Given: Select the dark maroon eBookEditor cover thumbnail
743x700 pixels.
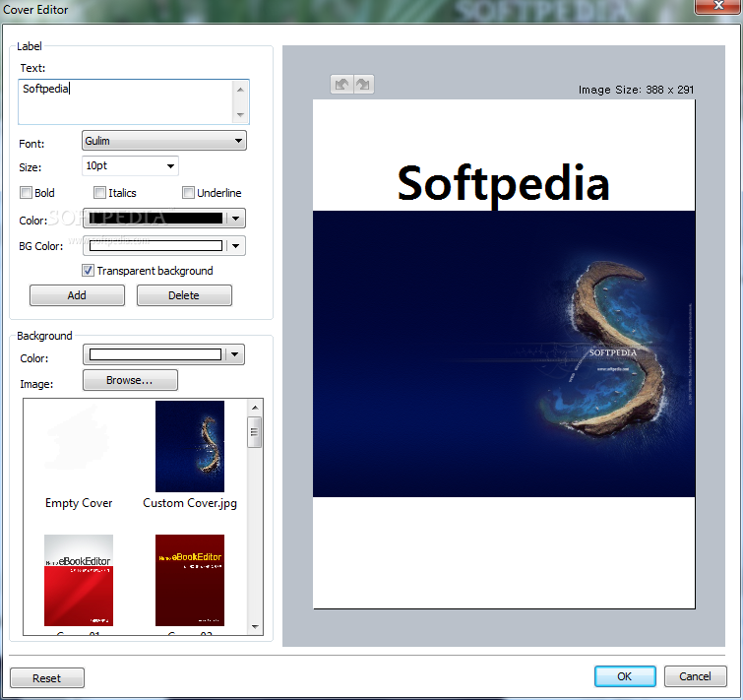Looking at the screenshot, I should (190, 580).
